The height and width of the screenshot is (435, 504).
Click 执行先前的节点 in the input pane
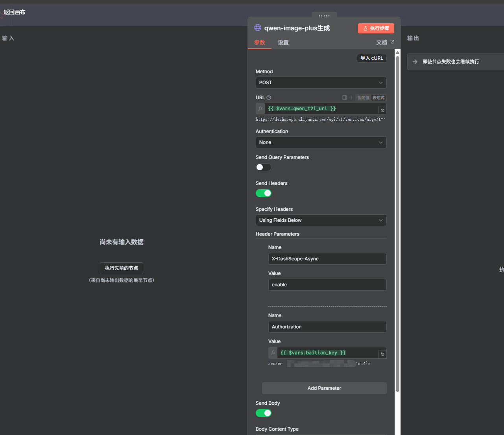point(122,268)
